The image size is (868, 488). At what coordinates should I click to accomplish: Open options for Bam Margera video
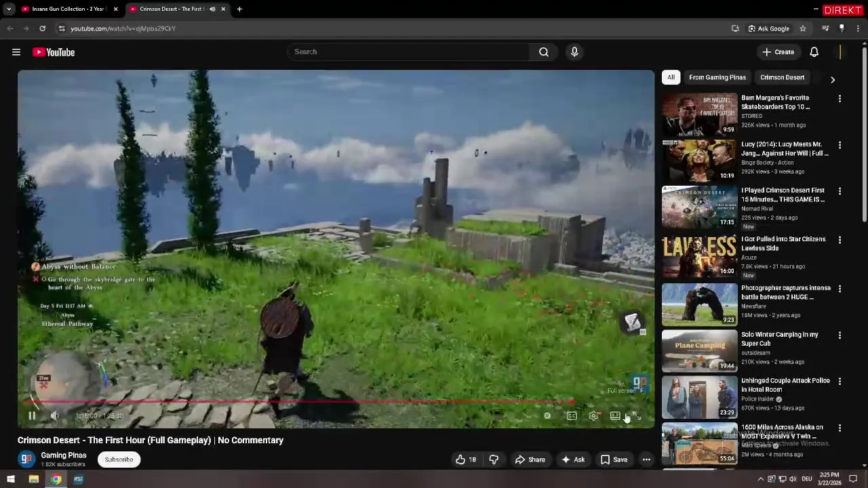(x=840, y=99)
